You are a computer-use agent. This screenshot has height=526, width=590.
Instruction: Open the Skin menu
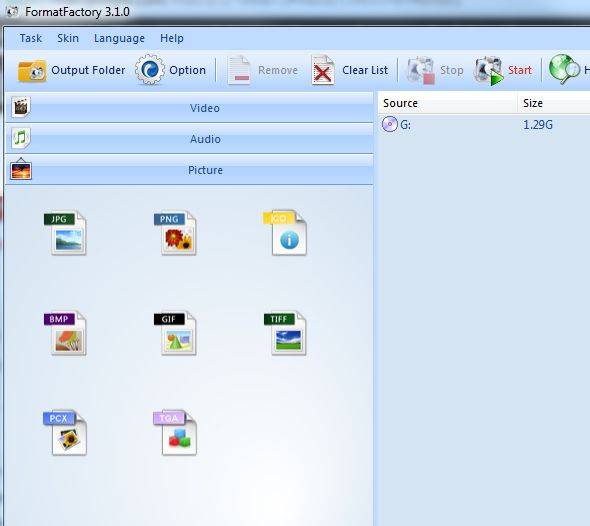(68, 38)
